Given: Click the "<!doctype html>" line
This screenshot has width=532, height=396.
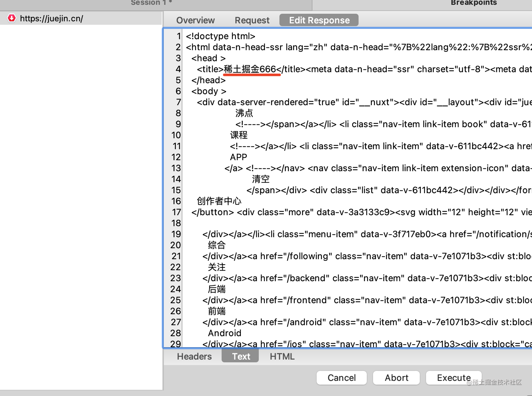Looking at the screenshot, I should pyautogui.click(x=221, y=36).
